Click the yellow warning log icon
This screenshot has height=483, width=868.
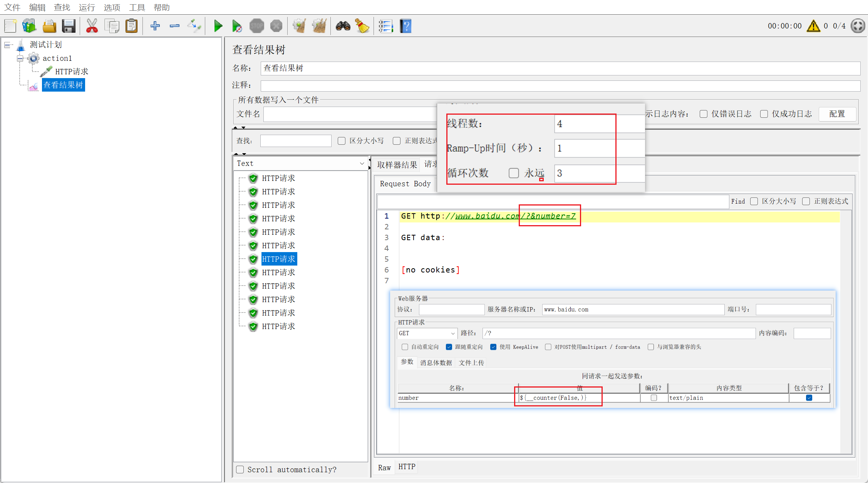(813, 26)
